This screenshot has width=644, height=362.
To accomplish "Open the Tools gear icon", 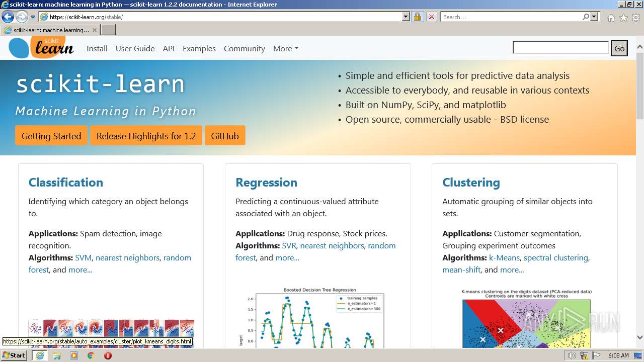I will point(636,18).
